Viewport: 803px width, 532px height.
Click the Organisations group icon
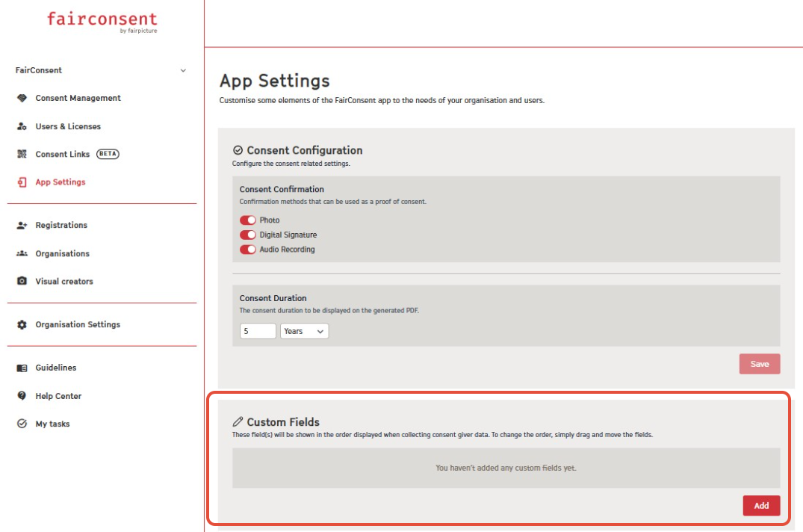tap(22, 253)
